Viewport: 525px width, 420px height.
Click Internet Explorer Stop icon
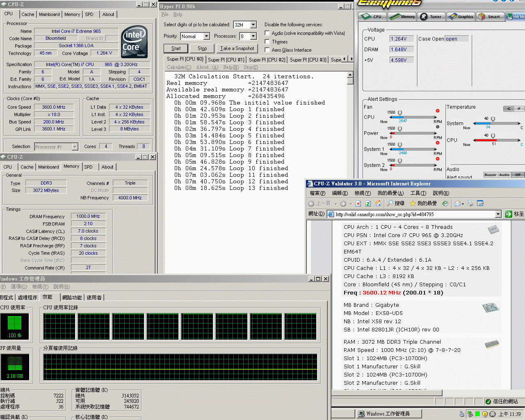358,203
